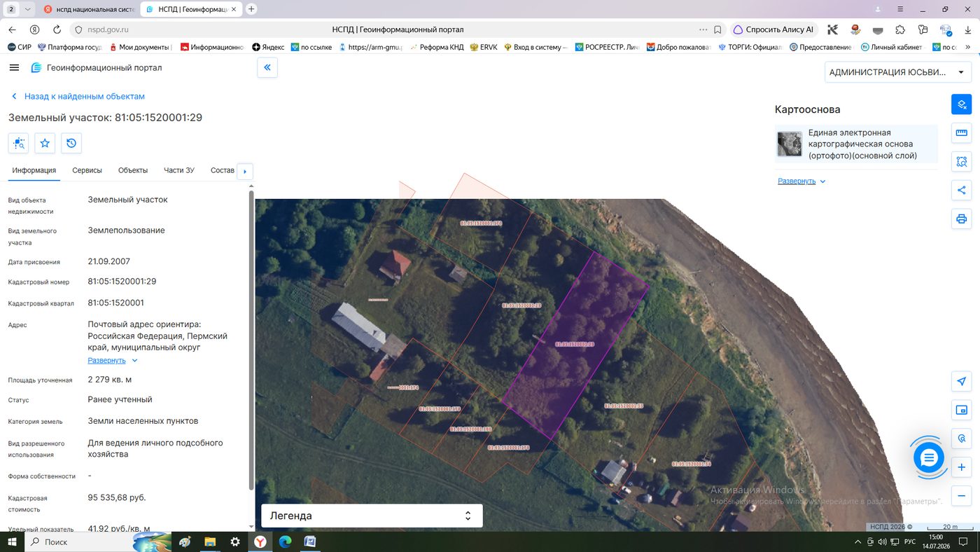Image resolution: width=980 pixels, height=552 pixels.
Task: Go back via Назад к найденным объектам
Action: pyautogui.click(x=78, y=96)
